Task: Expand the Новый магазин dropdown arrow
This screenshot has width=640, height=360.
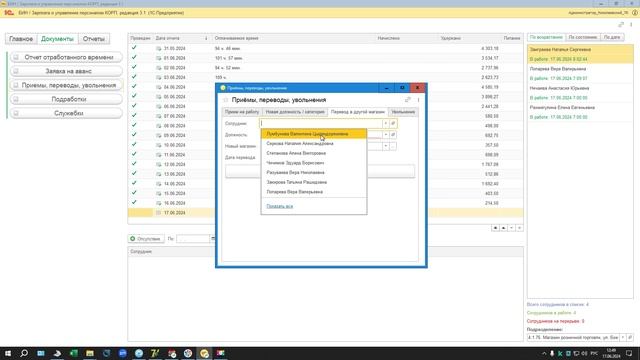Action: [385, 146]
